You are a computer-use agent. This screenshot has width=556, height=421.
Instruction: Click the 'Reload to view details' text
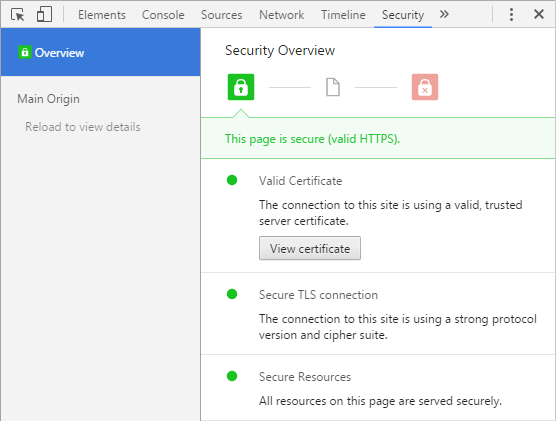(83, 127)
